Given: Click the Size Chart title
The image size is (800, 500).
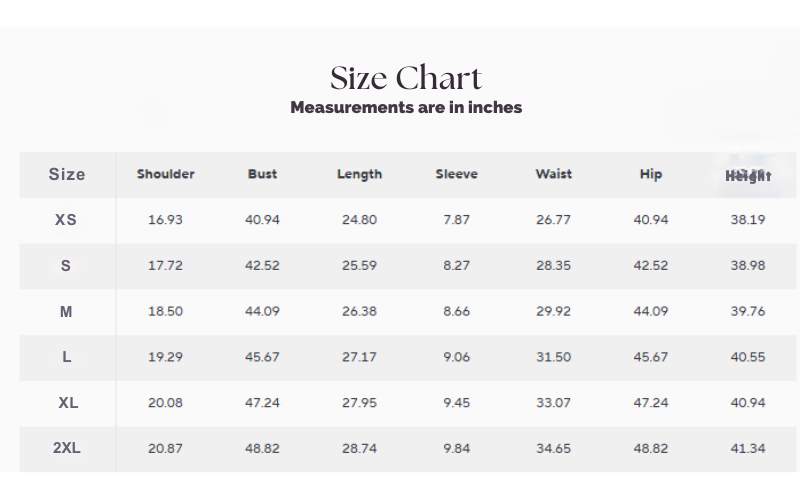Looking at the screenshot, I should tap(406, 78).
